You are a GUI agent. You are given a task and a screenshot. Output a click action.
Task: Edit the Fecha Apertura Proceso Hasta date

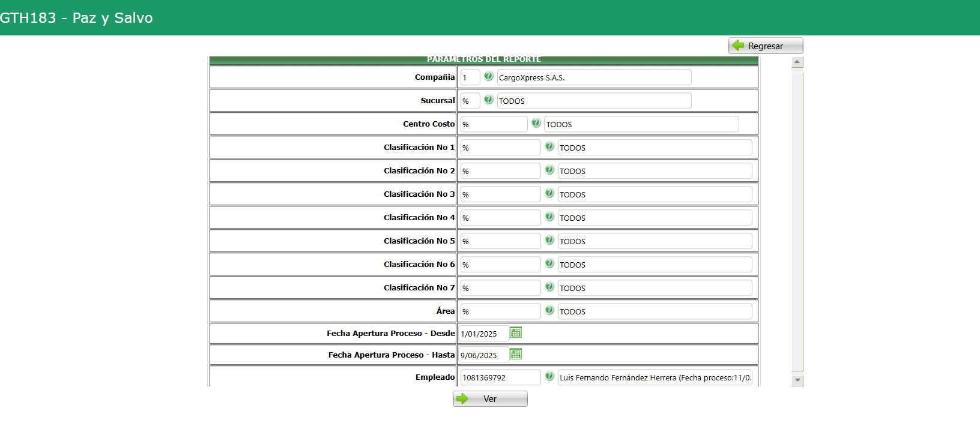pos(483,355)
